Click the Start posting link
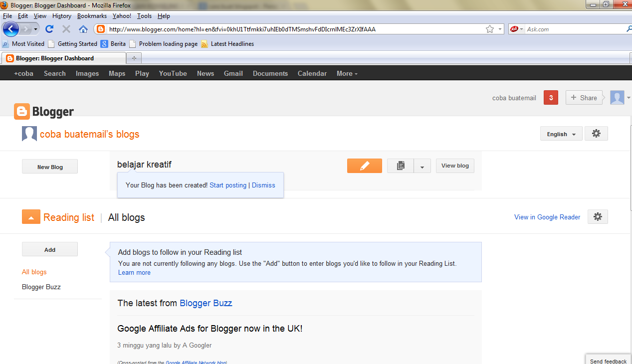 (228, 185)
